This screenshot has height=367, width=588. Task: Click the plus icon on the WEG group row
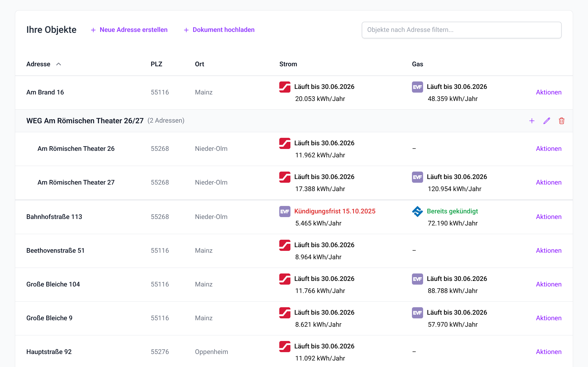click(x=532, y=121)
